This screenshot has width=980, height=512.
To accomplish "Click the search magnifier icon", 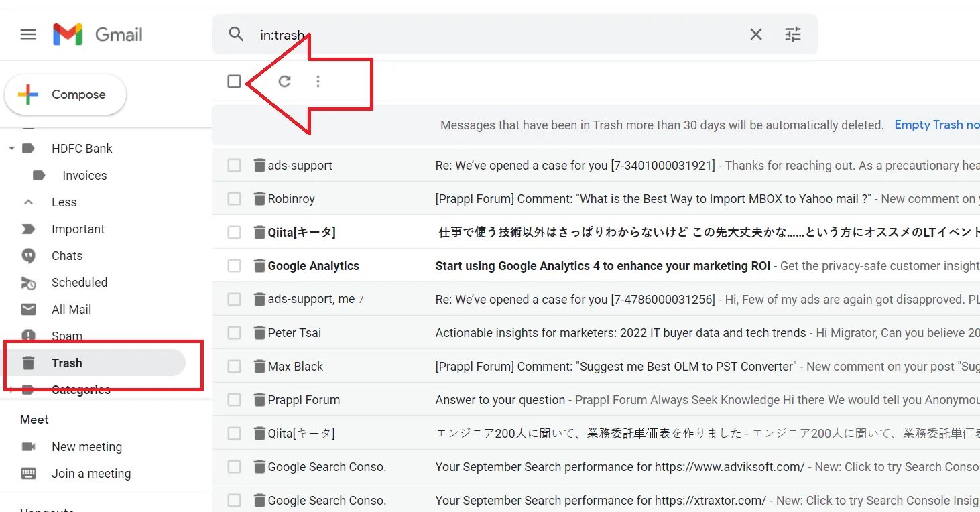I will tap(236, 34).
